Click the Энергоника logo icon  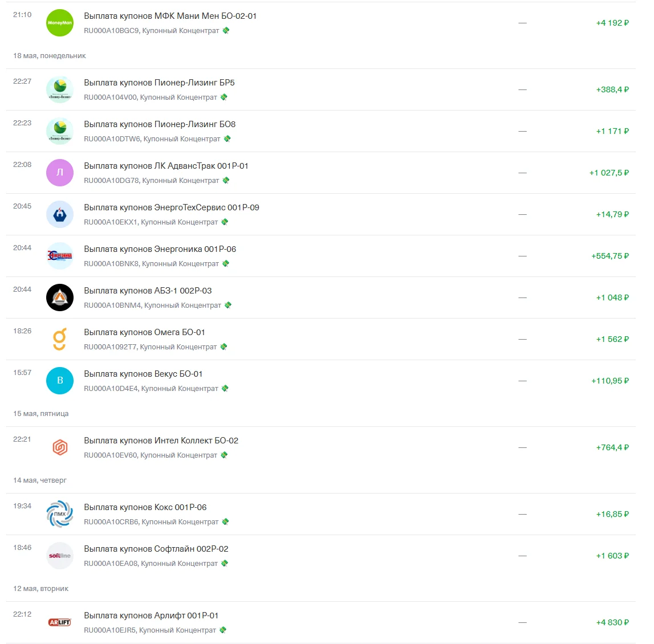[60, 256]
